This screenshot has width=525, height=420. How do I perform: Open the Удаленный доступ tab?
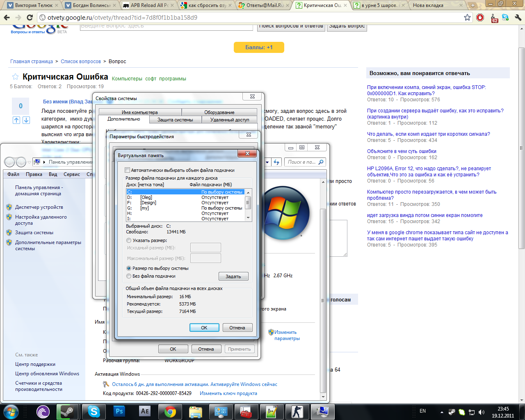(x=230, y=120)
